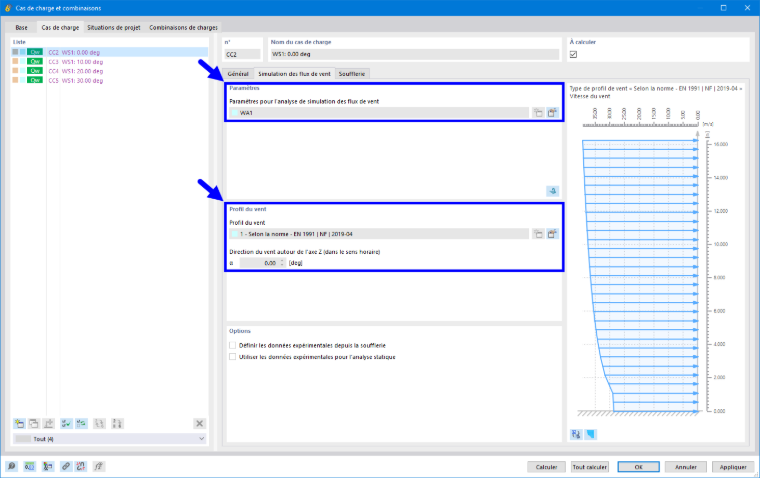
Task: Click the renumber list items icon
Action: click(x=99, y=424)
